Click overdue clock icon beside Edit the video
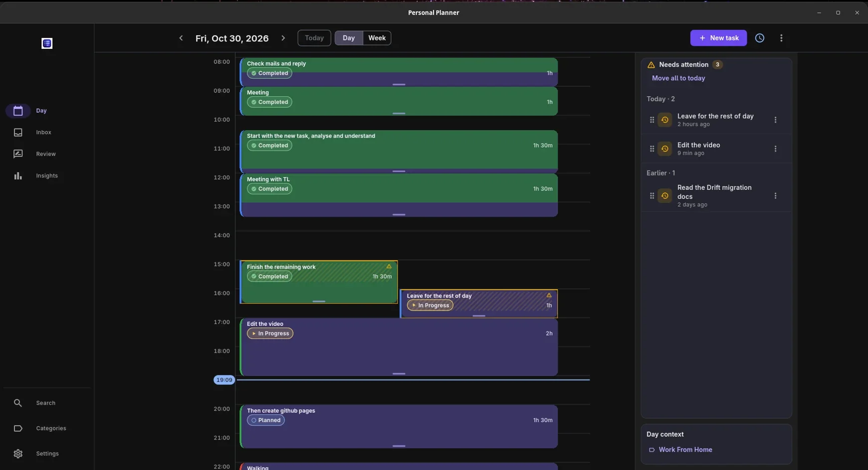868x470 pixels. pos(664,149)
